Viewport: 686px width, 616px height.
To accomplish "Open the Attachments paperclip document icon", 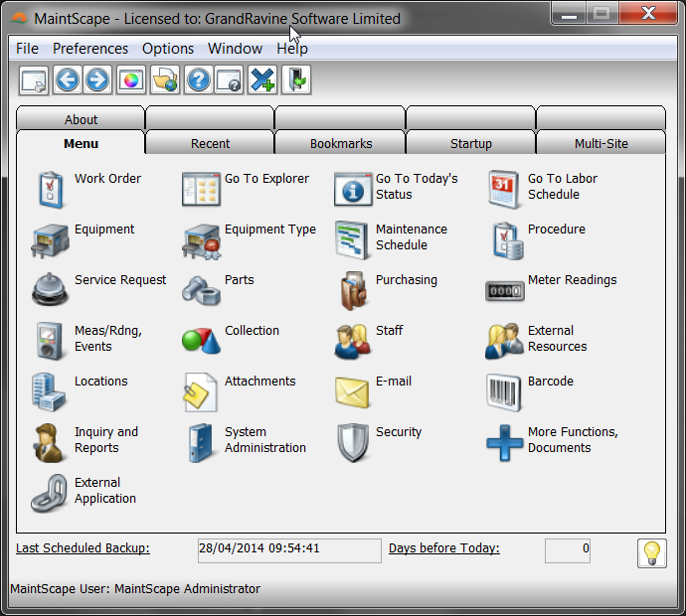I will pos(201,392).
